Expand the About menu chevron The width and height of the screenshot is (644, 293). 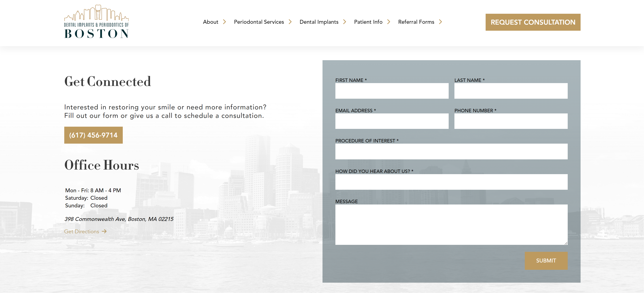[225, 22]
